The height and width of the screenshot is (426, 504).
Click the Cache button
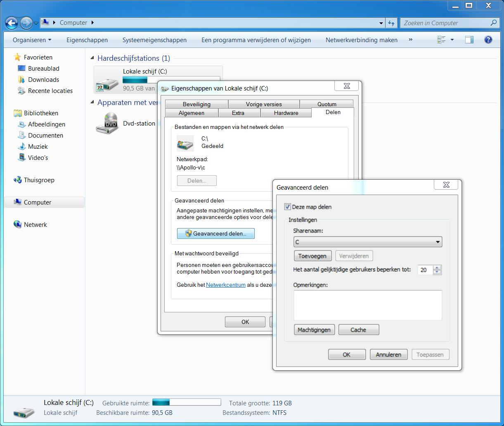[x=358, y=330]
